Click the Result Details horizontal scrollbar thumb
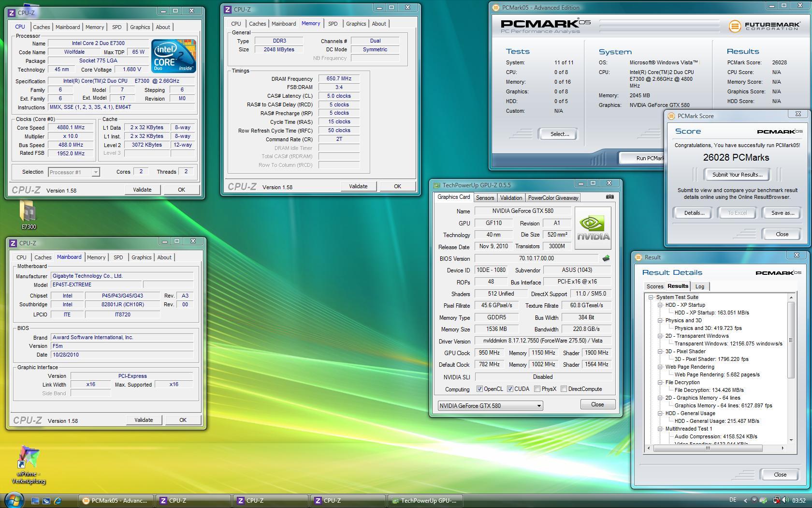The image size is (812, 508). (x=708, y=448)
